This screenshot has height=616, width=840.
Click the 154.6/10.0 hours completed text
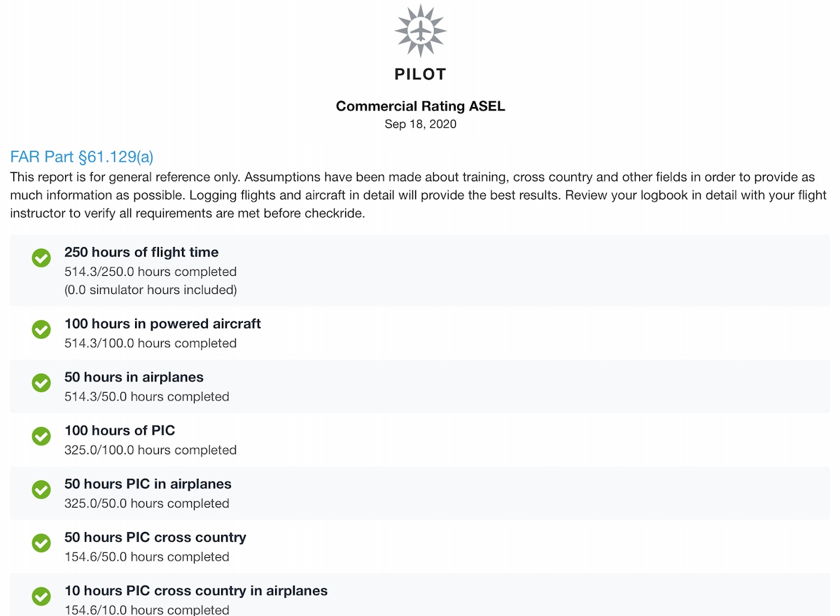(147, 610)
